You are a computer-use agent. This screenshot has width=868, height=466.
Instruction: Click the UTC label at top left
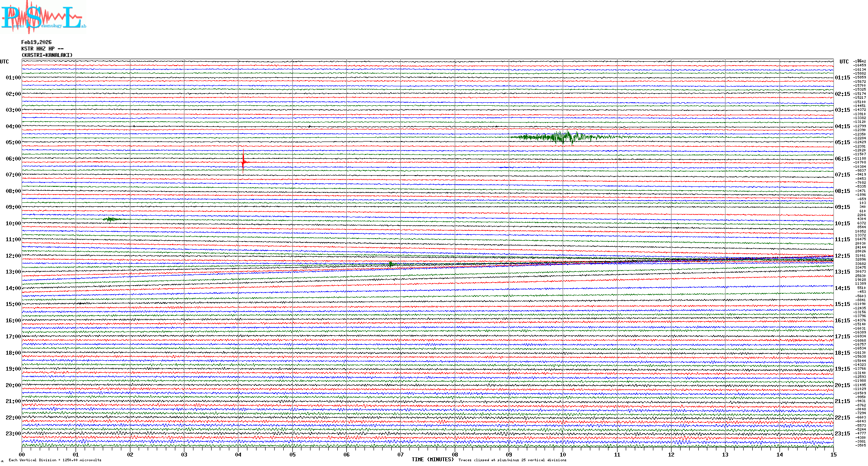pyautogui.click(x=4, y=62)
